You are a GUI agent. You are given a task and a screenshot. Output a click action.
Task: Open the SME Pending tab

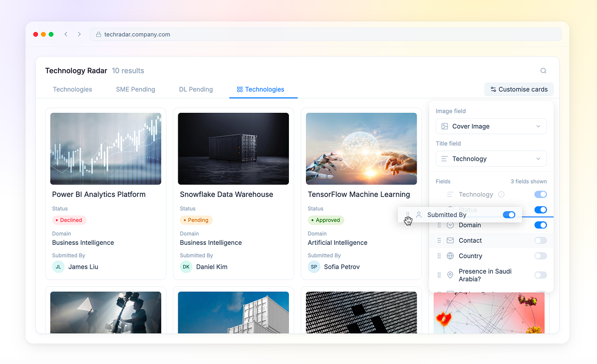tap(136, 89)
